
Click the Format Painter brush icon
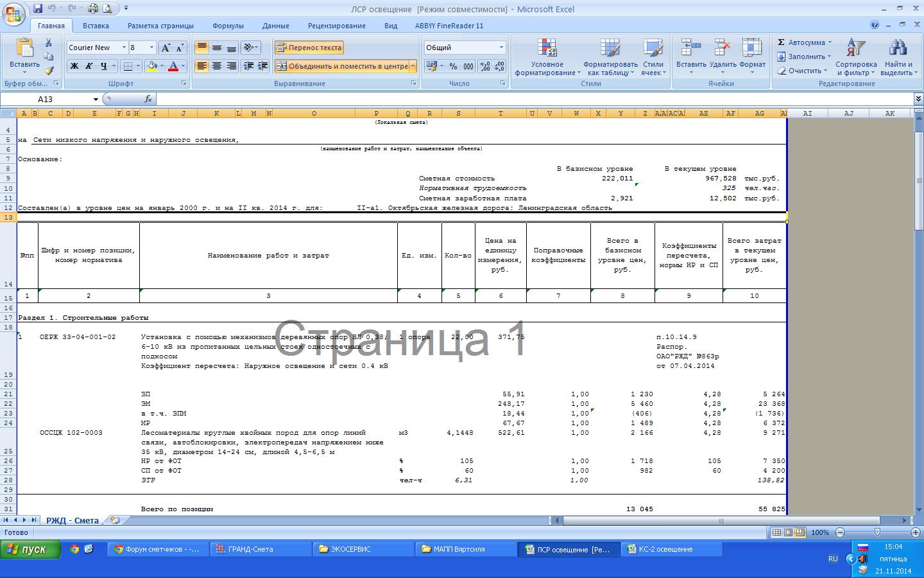pyautogui.click(x=49, y=71)
